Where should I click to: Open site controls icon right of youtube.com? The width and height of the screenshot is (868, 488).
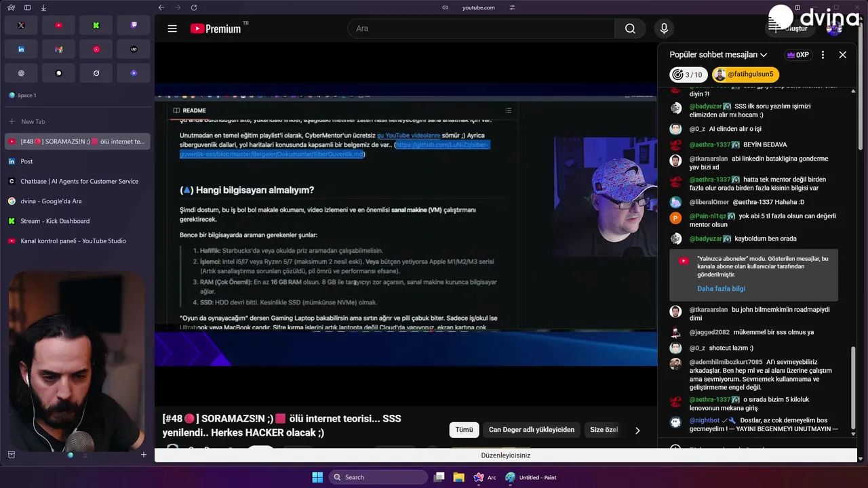[x=512, y=7]
